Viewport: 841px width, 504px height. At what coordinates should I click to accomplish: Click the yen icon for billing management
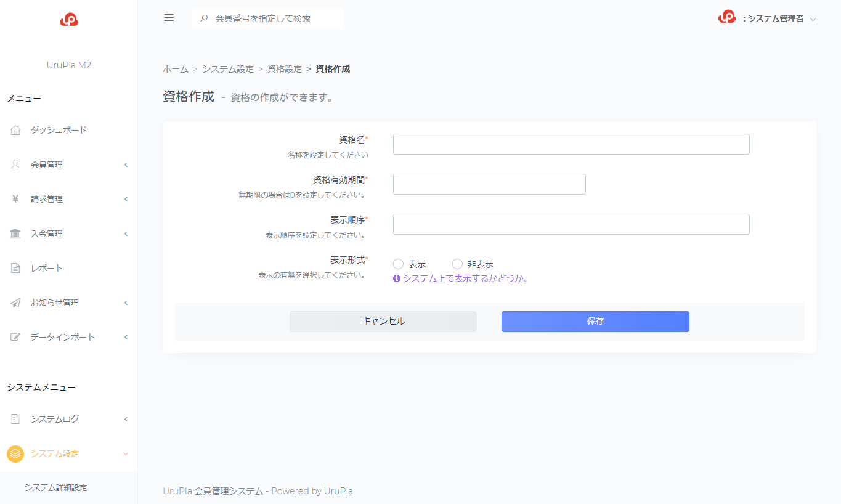click(16, 199)
